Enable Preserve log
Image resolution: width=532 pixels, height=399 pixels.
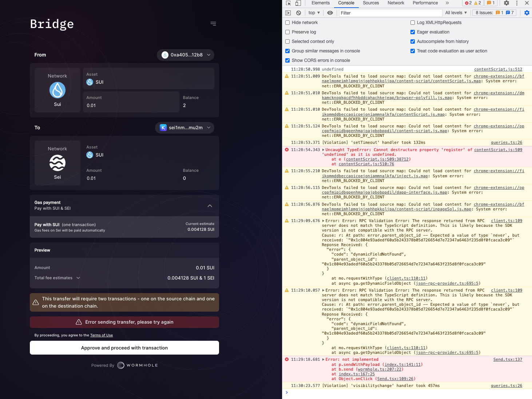tap(287, 32)
